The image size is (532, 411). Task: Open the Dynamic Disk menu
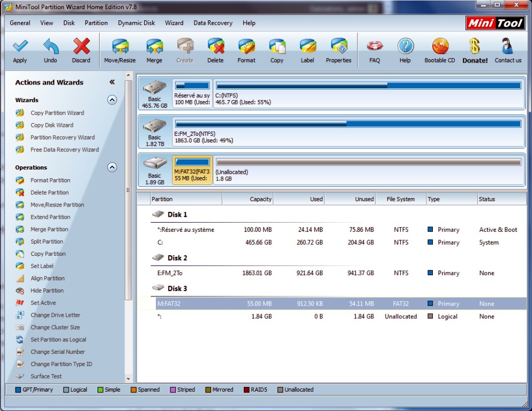137,23
